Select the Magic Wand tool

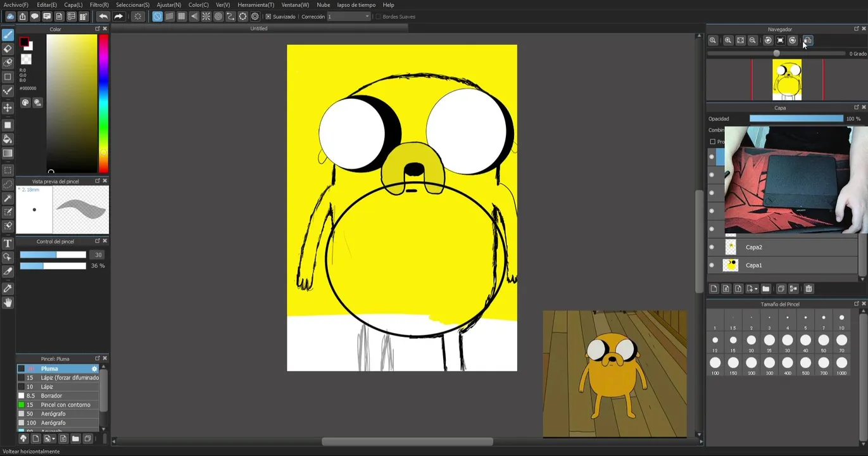coord(8,198)
